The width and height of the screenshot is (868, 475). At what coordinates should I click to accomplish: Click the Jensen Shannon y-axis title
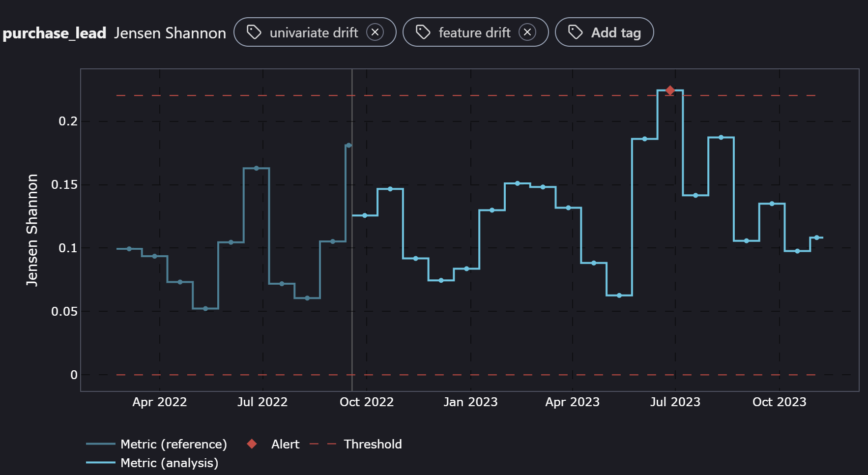click(x=32, y=230)
